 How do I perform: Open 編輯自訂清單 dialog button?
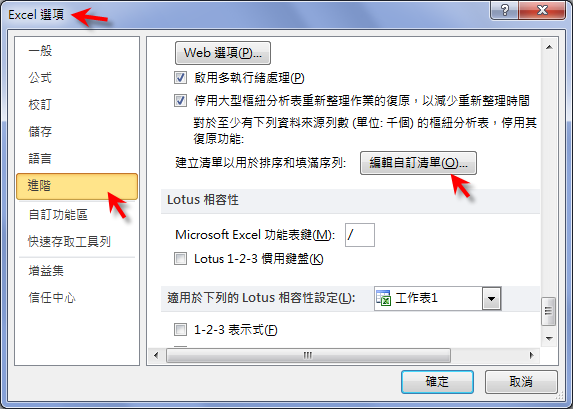click(x=418, y=163)
